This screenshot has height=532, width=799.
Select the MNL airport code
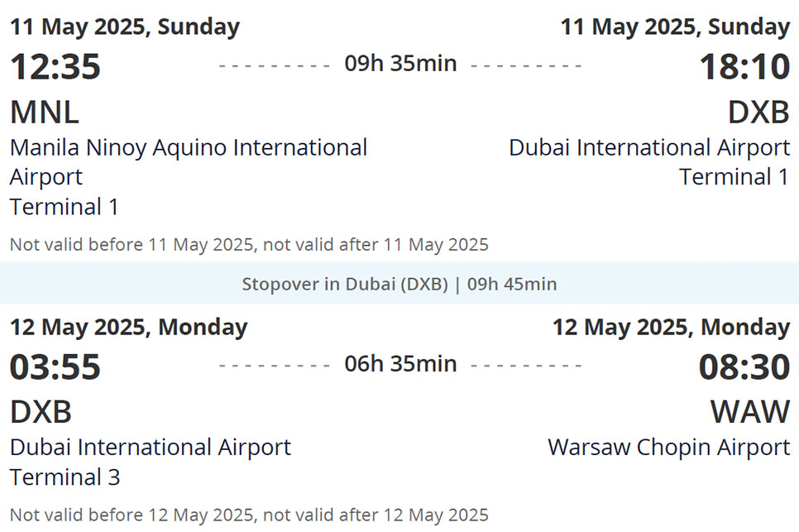45,113
